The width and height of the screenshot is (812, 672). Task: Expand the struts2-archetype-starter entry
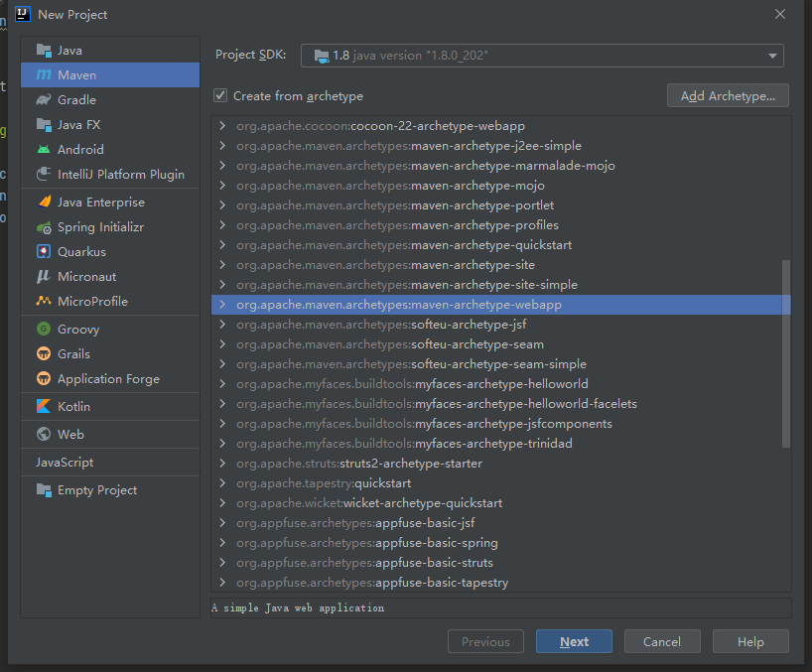tap(222, 464)
